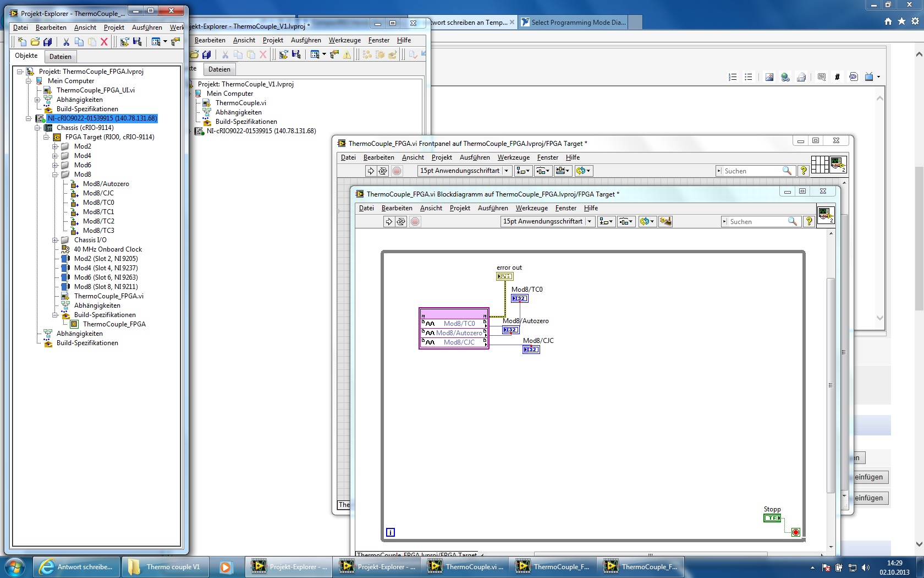Screen dimensions: 924x578
Task: Click Windows Start button
Action: point(14,566)
